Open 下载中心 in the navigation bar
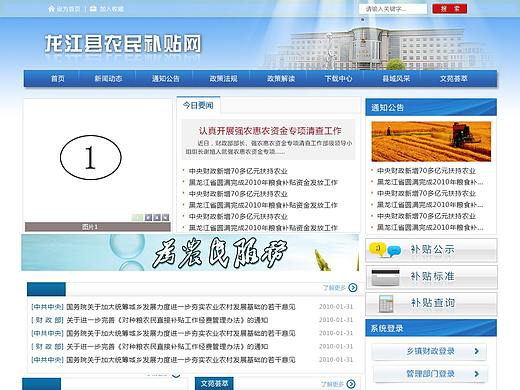The image size is (520, 390). (x=338, y=79)
